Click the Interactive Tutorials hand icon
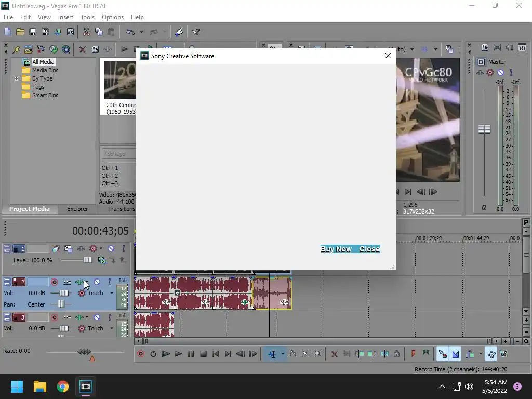Screen dimensions: 532x399 [179, 32]
